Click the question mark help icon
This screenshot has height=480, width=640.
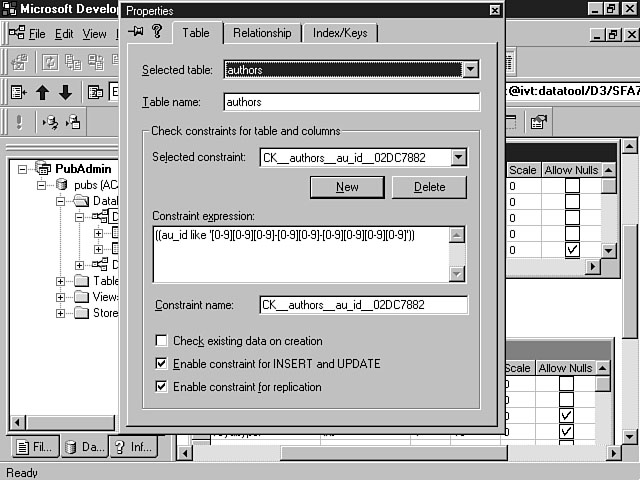click(157, 32)
